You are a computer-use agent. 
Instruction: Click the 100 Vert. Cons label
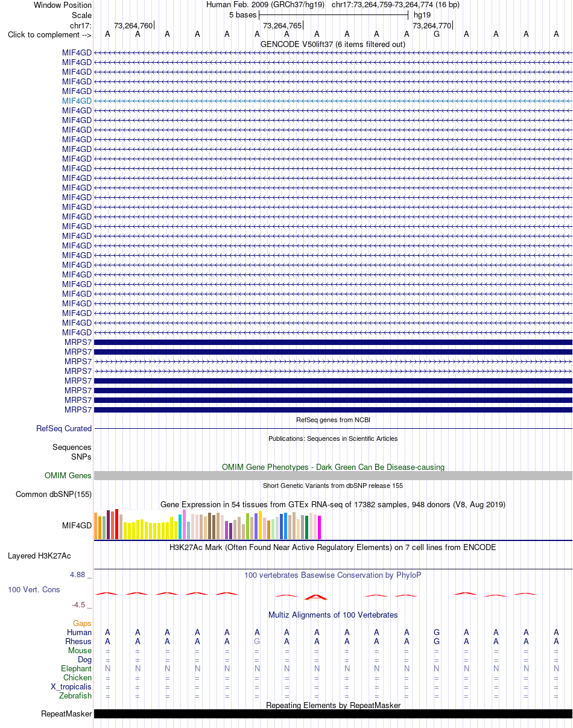pyautogui.click(x=34, y=589)
